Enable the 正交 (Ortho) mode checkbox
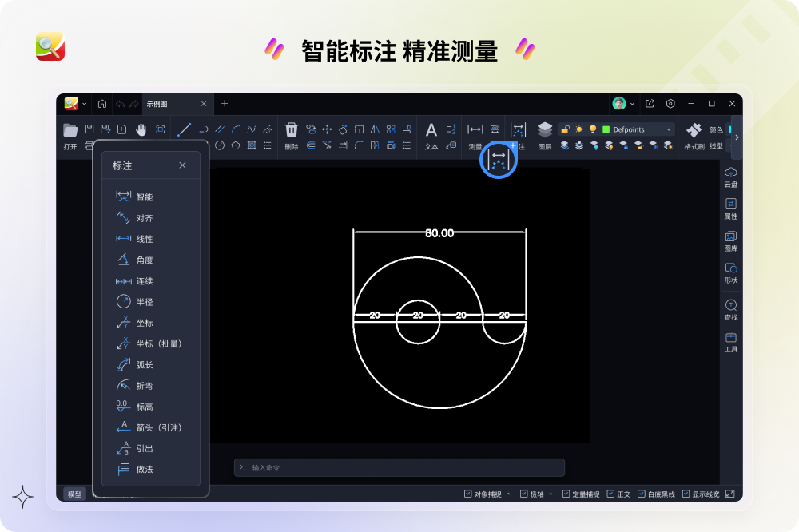 click(610, 494)
